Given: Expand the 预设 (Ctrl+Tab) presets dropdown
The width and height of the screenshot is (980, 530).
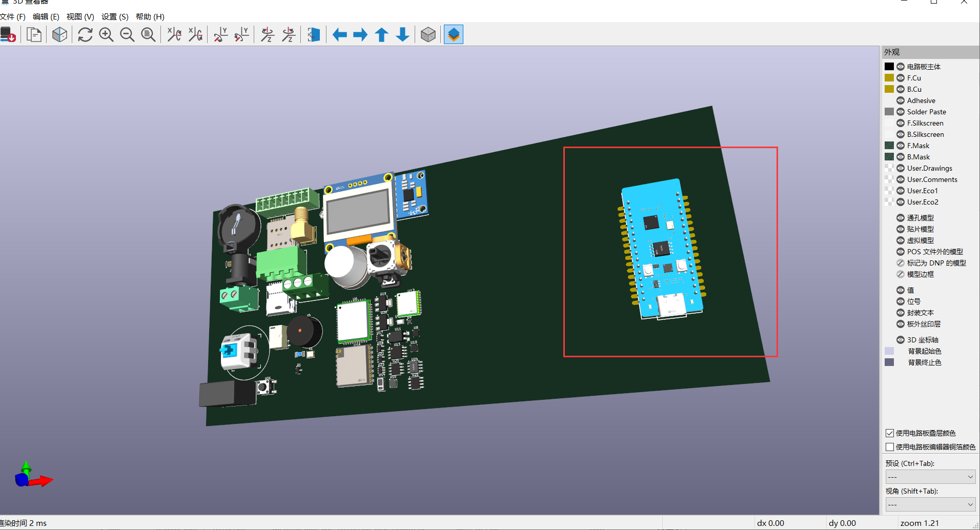Looking at the screenshot, I should pyautogui.click(x=930, y=477).
